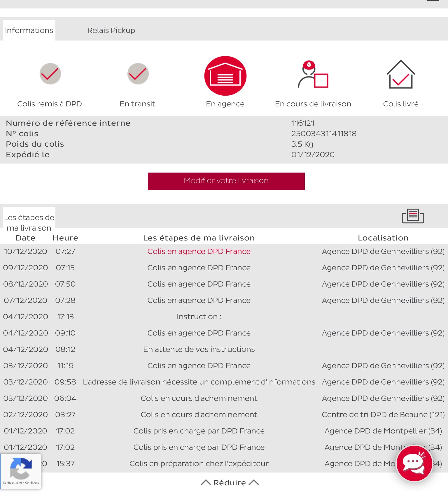Select internal reference number 116121
This screenshot has width=448, height=497.
pyautogui.click(x=303, y=123)
